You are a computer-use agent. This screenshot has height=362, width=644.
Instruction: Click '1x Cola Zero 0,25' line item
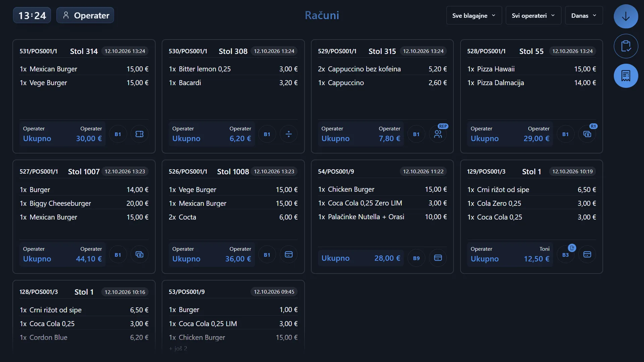(x=532, y=203)
